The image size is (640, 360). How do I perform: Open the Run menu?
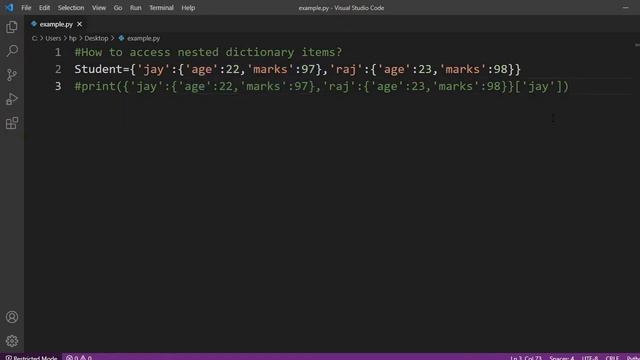tap(136, 8)
